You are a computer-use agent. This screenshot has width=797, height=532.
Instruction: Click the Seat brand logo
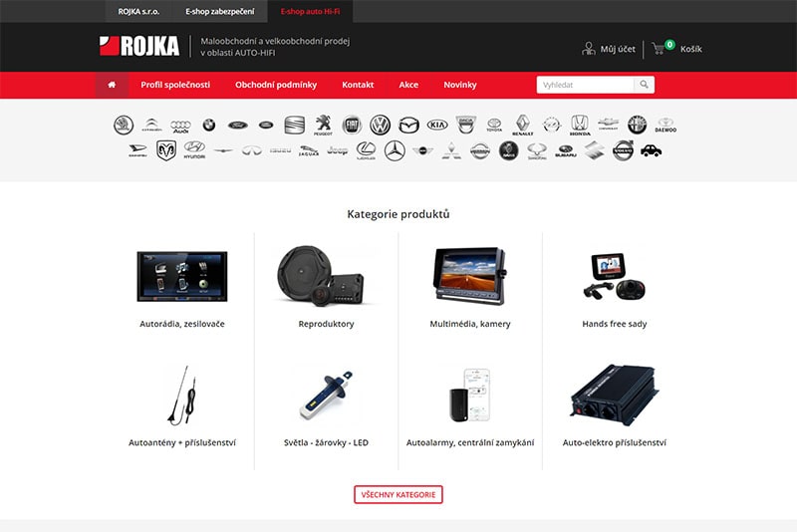[x=294, y=125]
